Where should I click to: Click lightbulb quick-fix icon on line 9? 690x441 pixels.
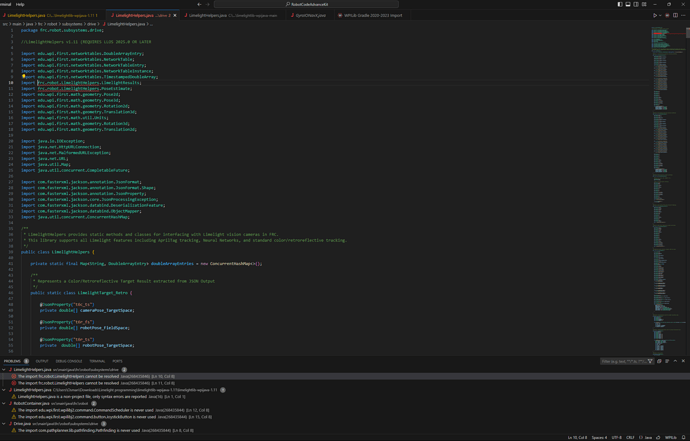pos(24,76)
